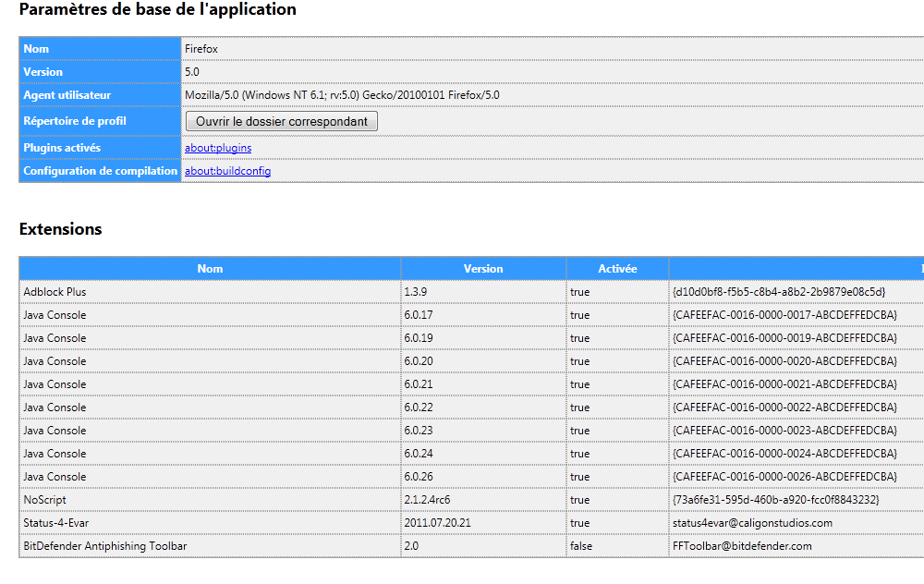The width and height of the screenshot is (924, 584).
Task: Click the 'Agent utilisateur' row label
Action: (x=67, y=95)
